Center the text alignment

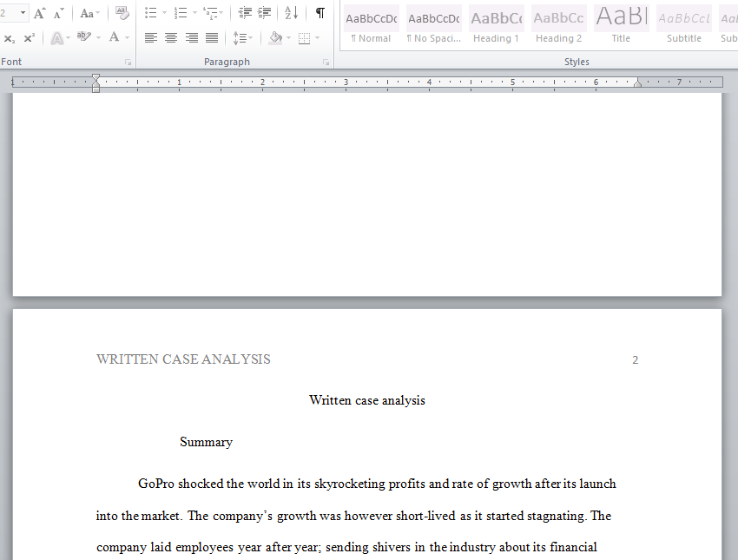pos(171,37)
